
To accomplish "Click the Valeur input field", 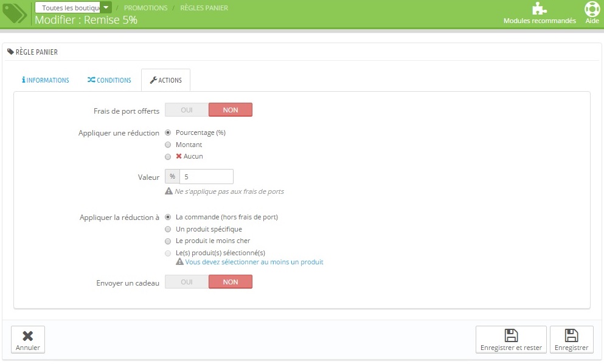I will [x=206, y=176].
